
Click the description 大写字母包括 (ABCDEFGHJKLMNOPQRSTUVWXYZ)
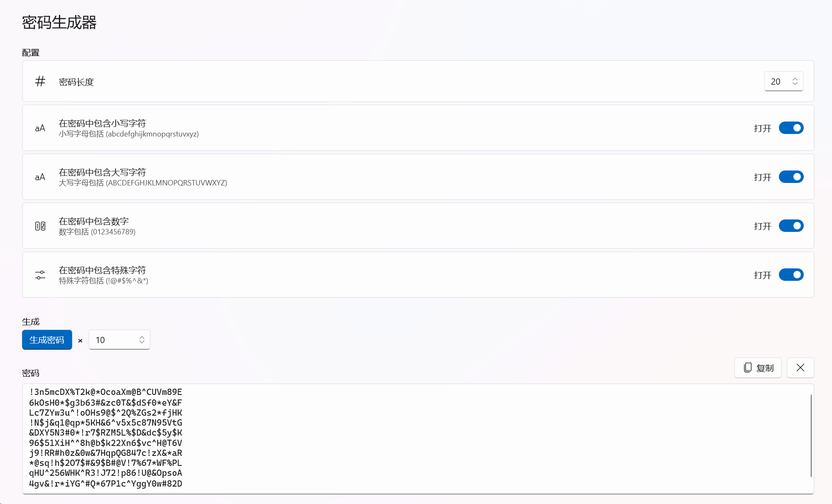(x=143, y=183)
